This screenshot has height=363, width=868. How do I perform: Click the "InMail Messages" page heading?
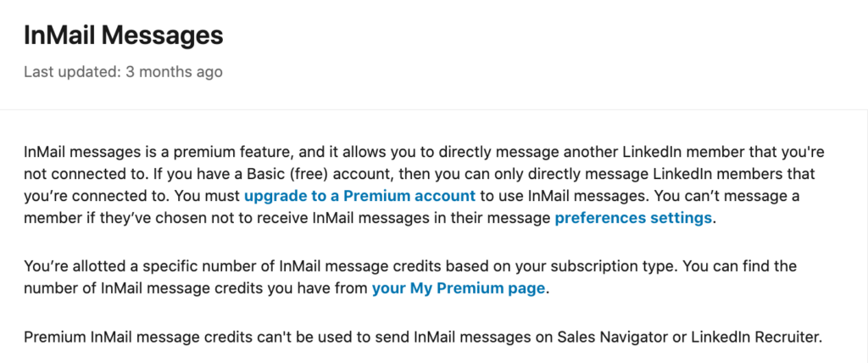point(124,36)
